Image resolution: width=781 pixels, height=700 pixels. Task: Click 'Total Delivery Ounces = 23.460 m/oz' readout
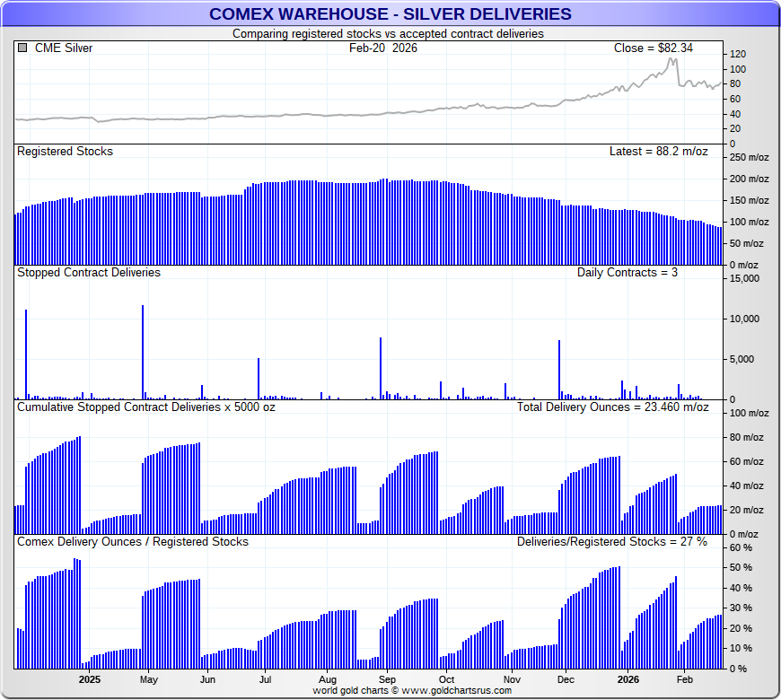pyautogui.click(x=612, y=407)
